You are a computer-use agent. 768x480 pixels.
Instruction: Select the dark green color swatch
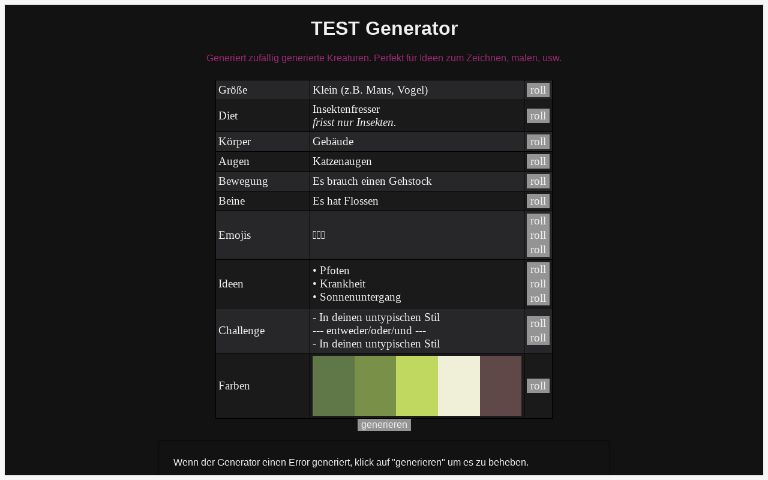(333, 386)
